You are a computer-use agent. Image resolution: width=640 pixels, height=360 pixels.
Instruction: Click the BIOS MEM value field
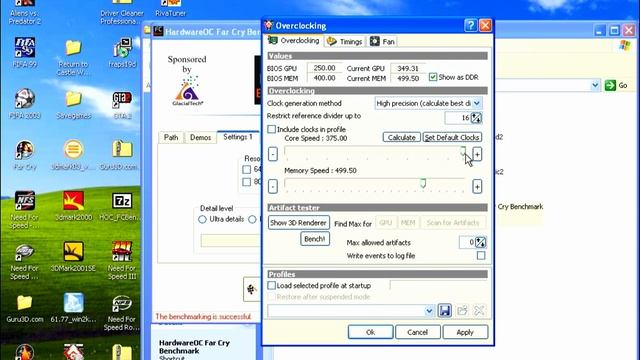(x=324, y=78)
